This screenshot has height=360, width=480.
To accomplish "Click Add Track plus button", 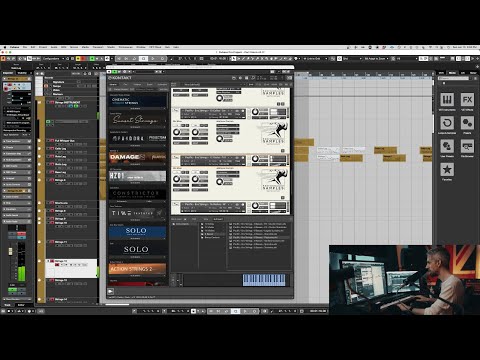I will [38, 73].
